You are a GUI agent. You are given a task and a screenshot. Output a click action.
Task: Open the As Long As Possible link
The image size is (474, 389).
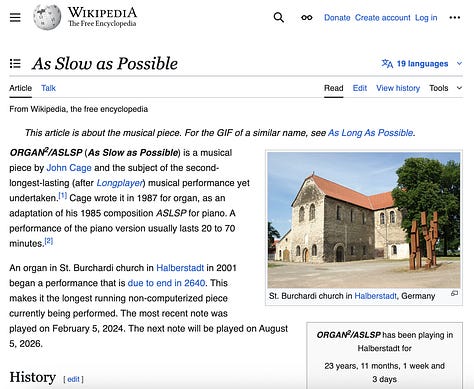[371, 133]
